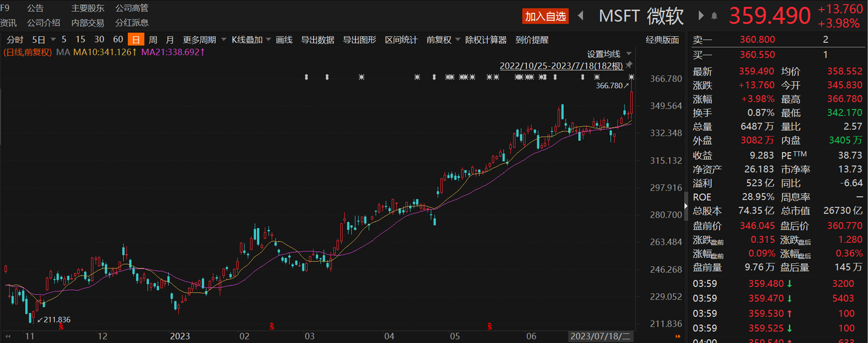The height and width of the screenshot is (343, 868).
Task: Open dropdown arrow next to 5日
Action: 53,39
